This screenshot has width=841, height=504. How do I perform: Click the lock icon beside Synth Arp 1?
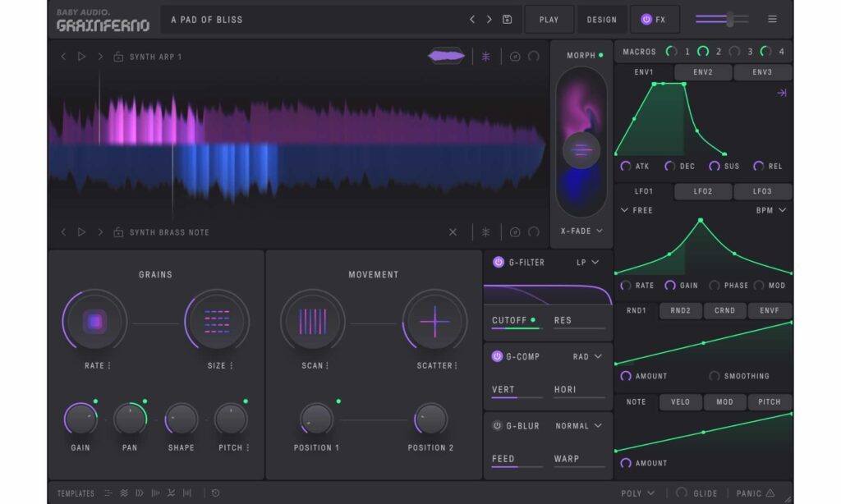118,57
